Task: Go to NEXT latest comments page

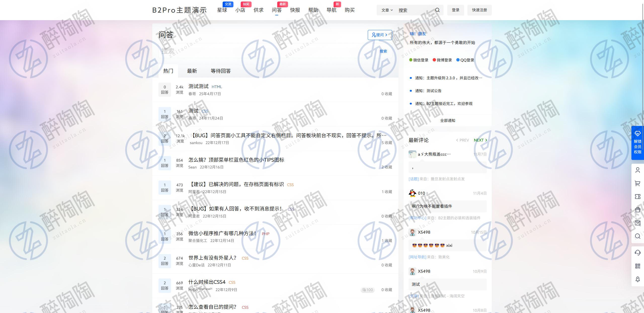Action: tap(480, 140)
